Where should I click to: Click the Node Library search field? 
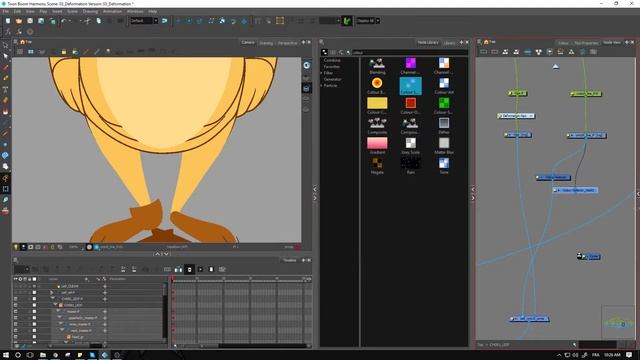(409, 52)
